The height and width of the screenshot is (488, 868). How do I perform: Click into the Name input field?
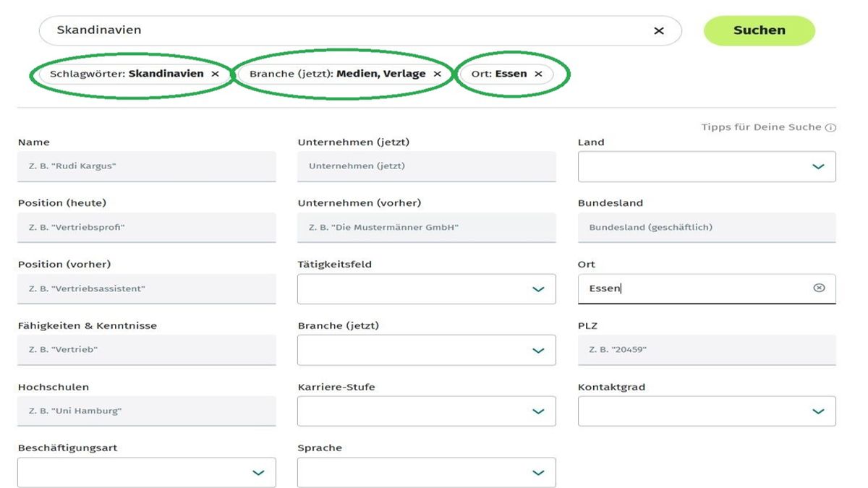click(147, 166)
